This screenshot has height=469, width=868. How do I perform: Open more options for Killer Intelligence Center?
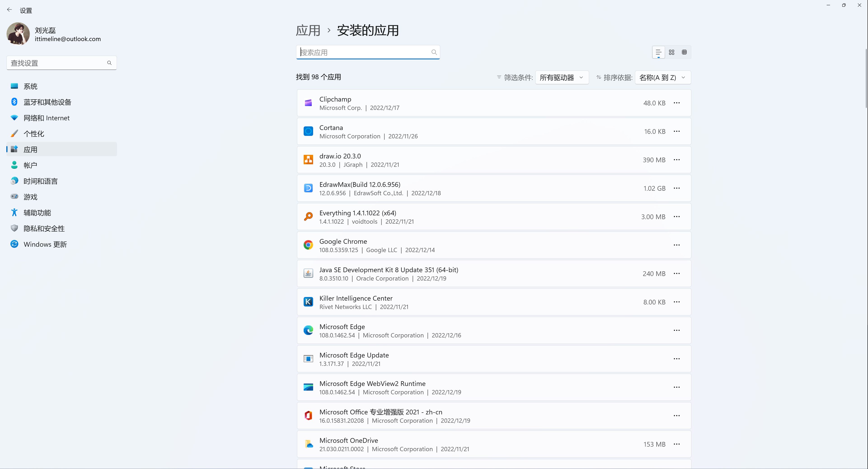tap(677, 302)
